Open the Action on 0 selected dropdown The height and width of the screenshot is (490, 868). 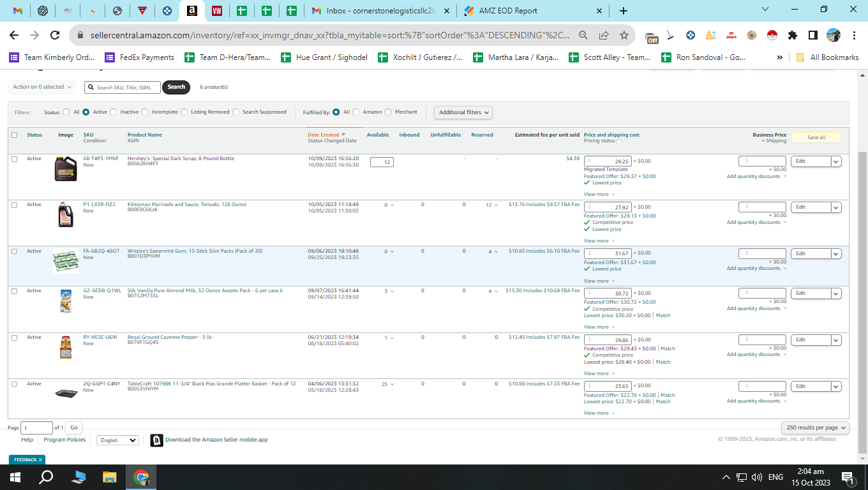42,87
